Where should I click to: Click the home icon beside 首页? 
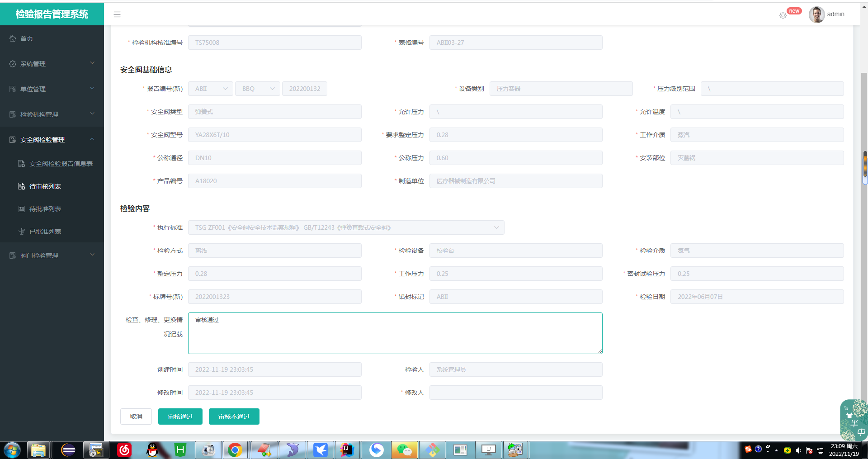point(13,38)
